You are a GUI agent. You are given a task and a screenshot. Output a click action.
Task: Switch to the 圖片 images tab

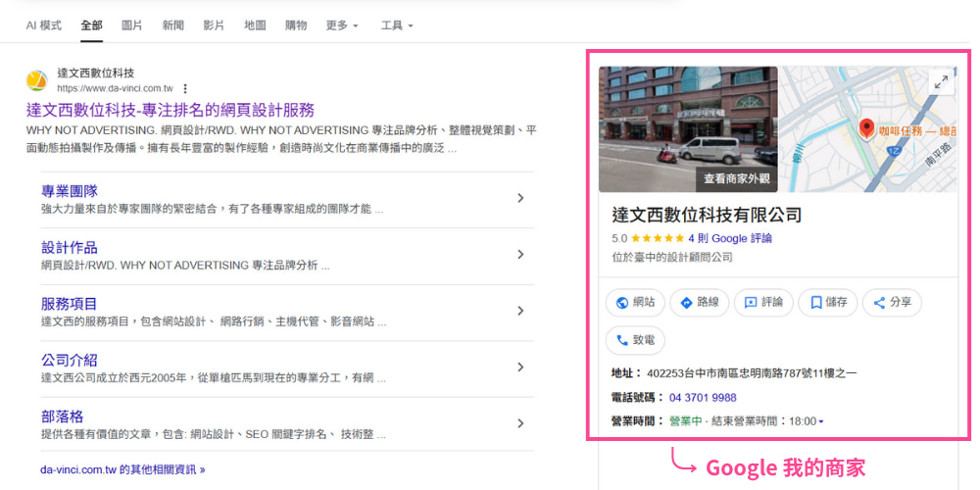pos(131,25)
